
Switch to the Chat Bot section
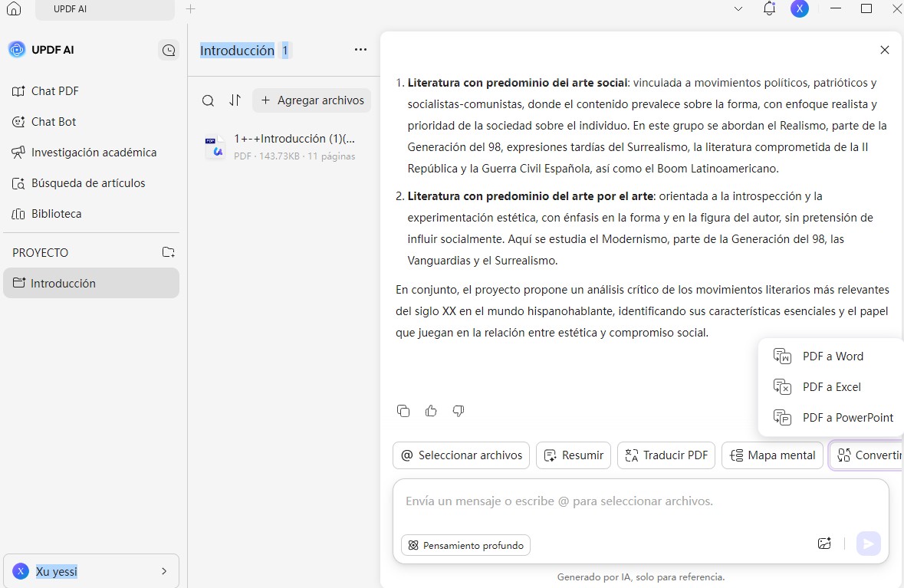coord(54,121)
